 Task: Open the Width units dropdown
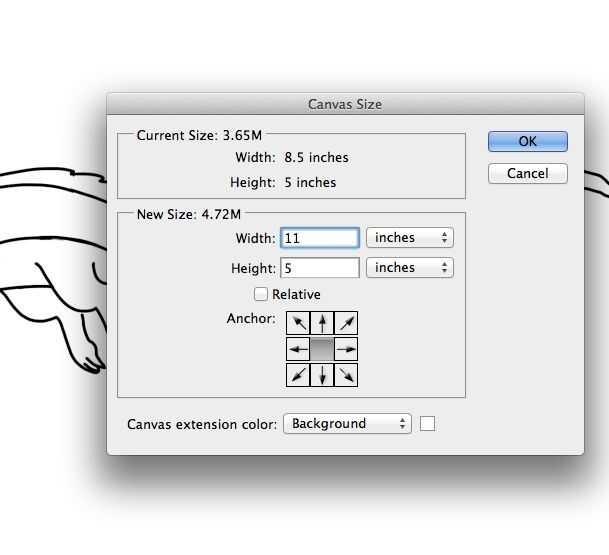coord(409,238)
